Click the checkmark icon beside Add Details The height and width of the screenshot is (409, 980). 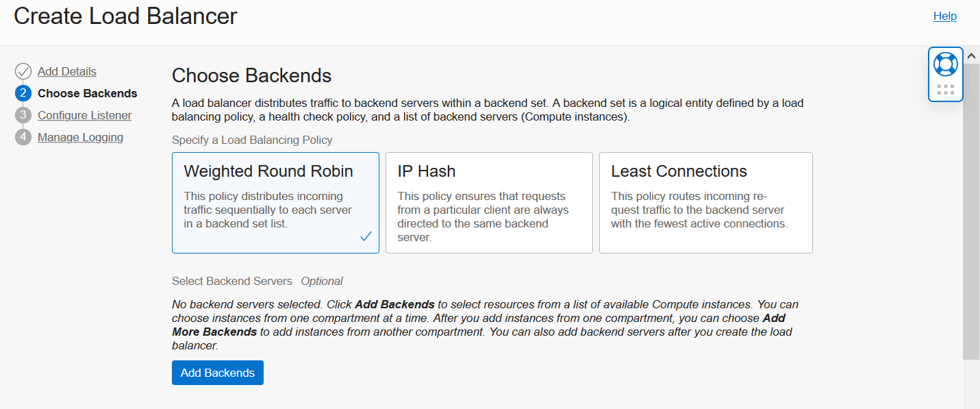23,71
